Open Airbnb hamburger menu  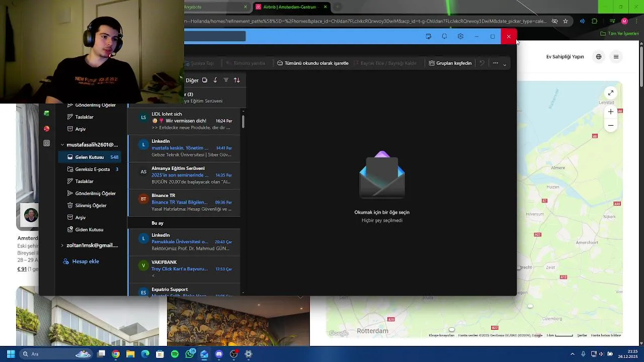tap(616, 57)
